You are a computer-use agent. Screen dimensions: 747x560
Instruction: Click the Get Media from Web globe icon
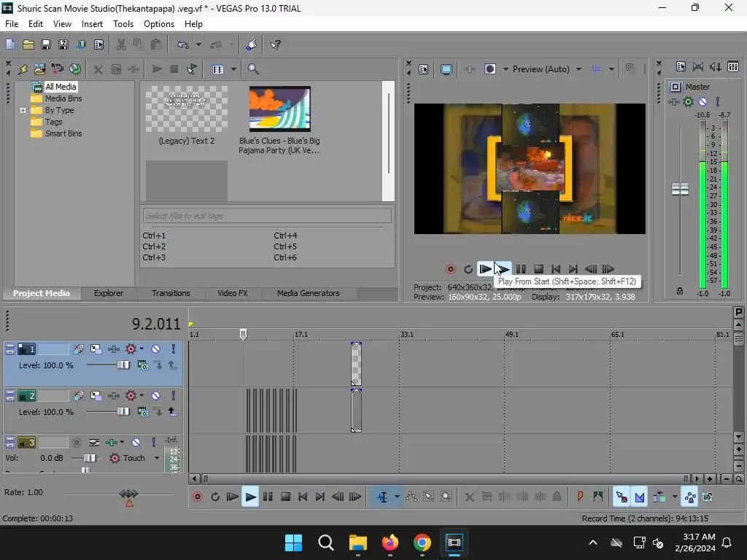[75, 69]
